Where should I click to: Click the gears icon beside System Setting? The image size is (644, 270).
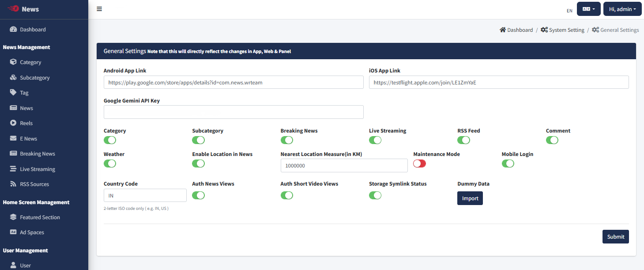[544, 30]
